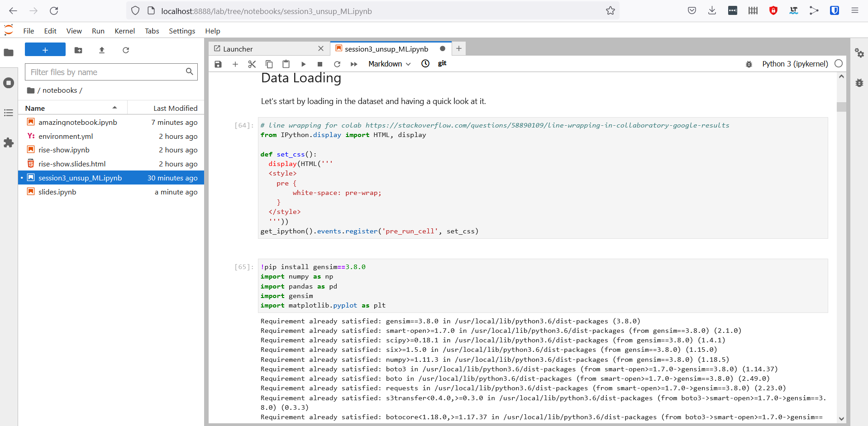Restart kernel and run all cells
Image resolution: width=868 pixels, height=426 pixels.
(354, 64)
